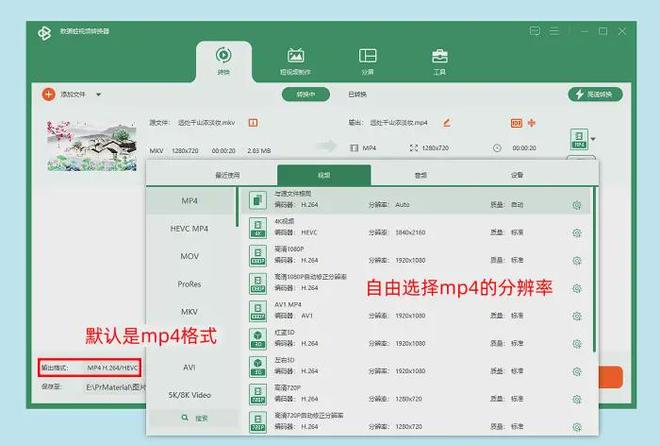Switch to the 音频 audio formats tab
660x446 pixels.
[420, 175]
